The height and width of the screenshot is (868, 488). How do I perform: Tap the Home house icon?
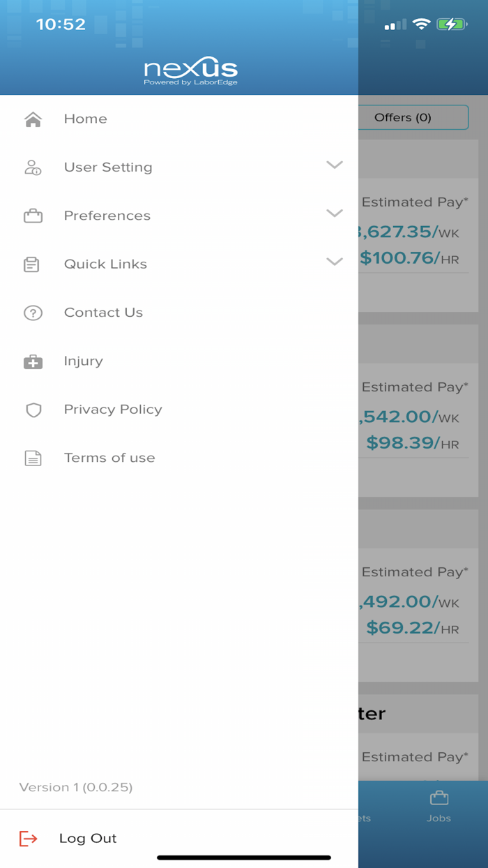[33, 119]
